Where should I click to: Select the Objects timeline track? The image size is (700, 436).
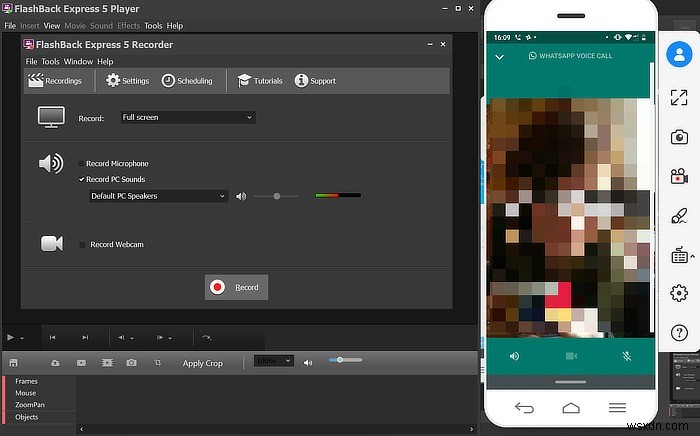click(x=27, y=417)
